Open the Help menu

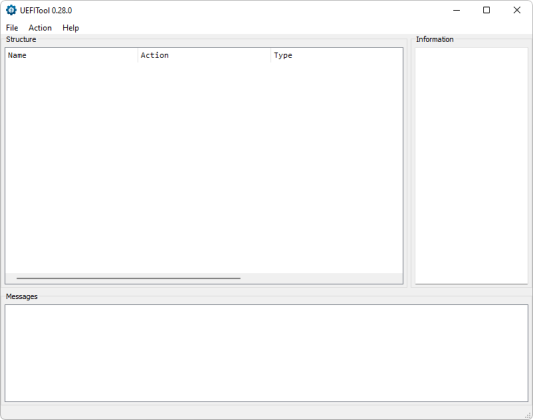click(x=71, y=28)
